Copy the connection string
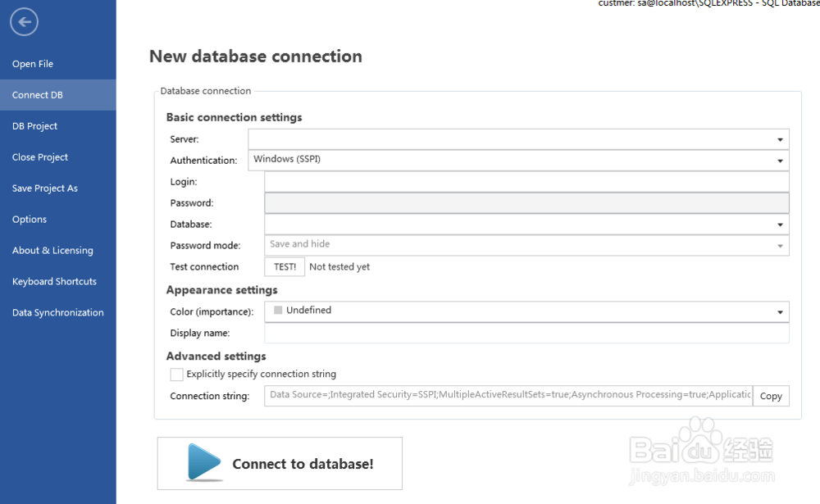820x504 pixels. pyautogui.click(x=770, y=396)
